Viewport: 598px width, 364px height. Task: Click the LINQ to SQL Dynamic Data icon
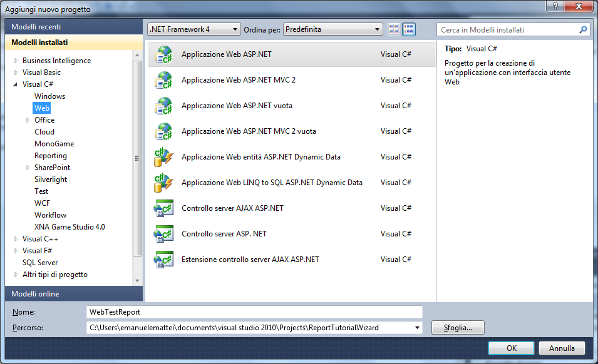163,183
